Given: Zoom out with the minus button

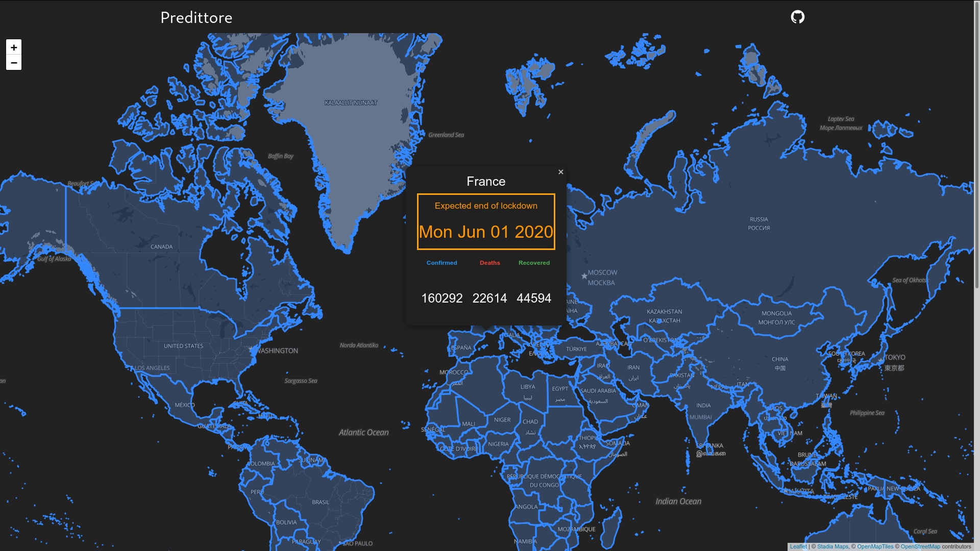Looking at the screenshot, I should pyautogui.click(x=14, y=63).
